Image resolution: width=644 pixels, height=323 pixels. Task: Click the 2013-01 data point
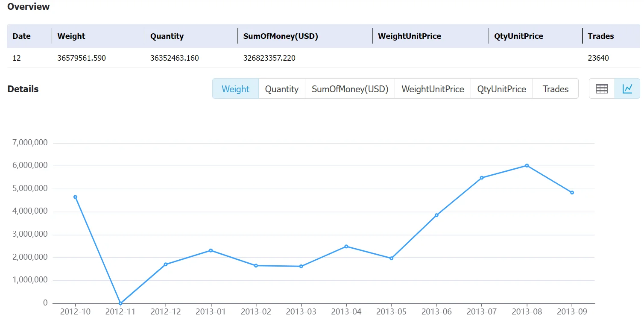point(211,250)
